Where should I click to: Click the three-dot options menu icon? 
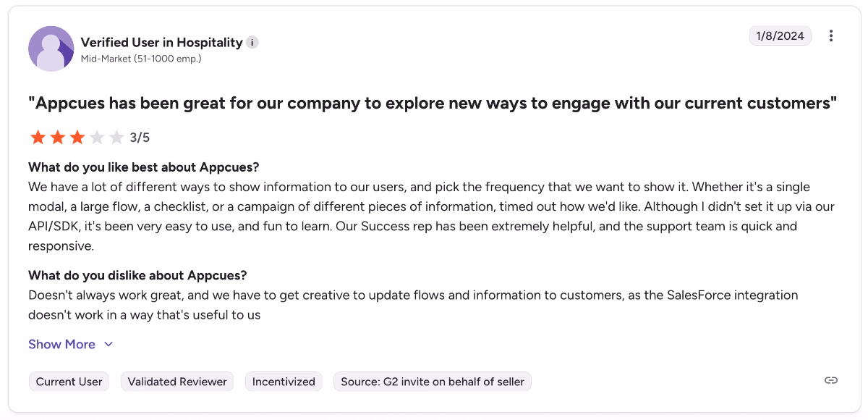pos(830,35)
